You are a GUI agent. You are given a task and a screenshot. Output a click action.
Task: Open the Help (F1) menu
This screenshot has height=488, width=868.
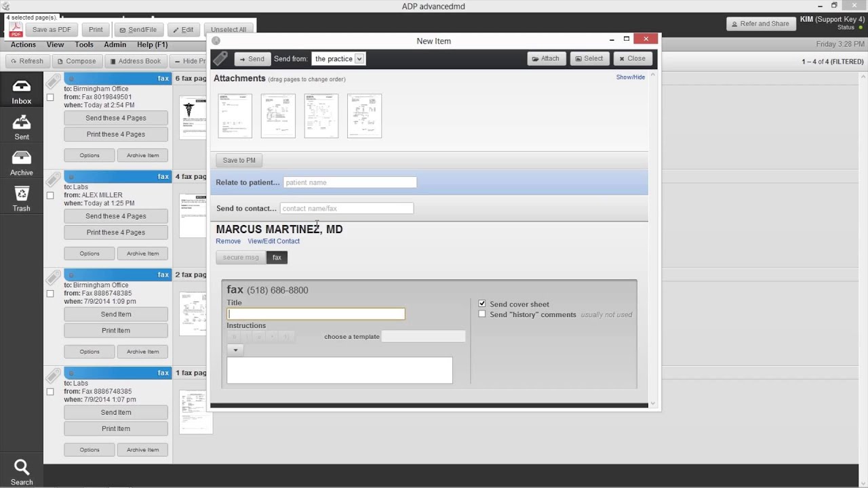(153, 45)
